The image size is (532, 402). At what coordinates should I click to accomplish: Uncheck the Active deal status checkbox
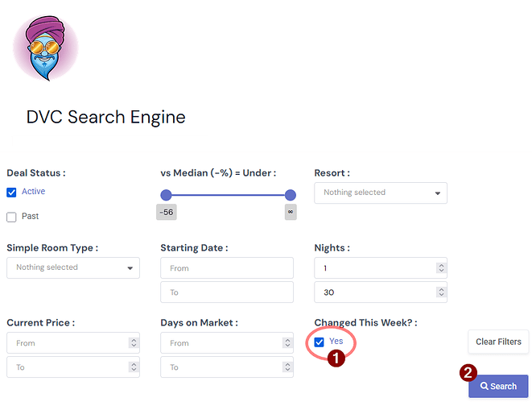11,192
